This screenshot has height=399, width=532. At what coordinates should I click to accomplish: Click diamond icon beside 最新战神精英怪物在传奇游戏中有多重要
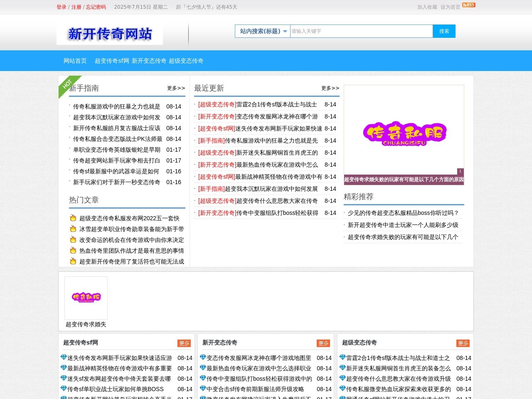pyautogui.click(x=64, y=368)
